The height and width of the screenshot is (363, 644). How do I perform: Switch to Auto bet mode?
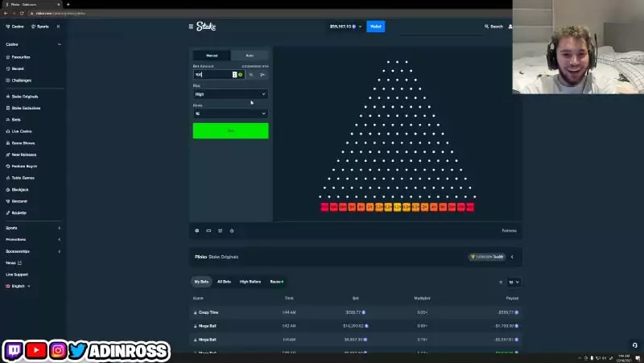250,56
